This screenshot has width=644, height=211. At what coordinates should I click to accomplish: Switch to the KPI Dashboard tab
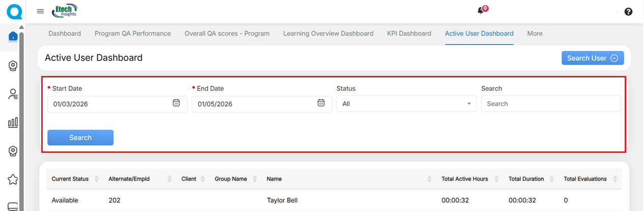click(409, 34)
